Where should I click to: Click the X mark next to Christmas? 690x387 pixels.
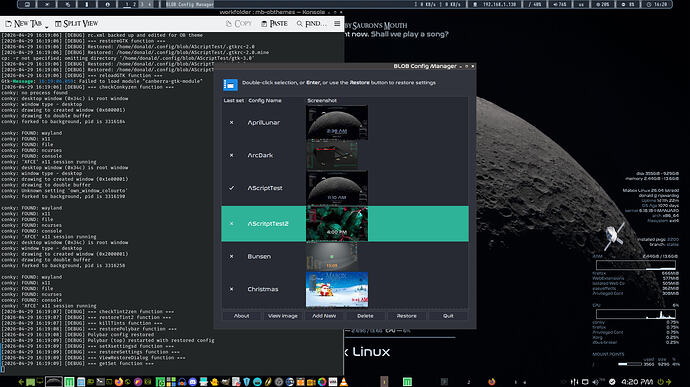(x=231, y=289)
